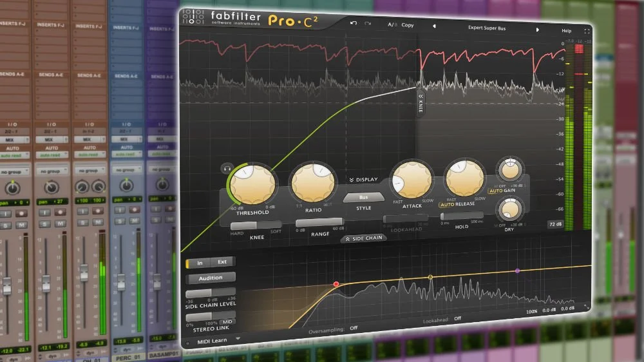Image resolution: width=644 pixels, height=362 pixels.
Task: Click the Attack knob
Action: [411, 181]
